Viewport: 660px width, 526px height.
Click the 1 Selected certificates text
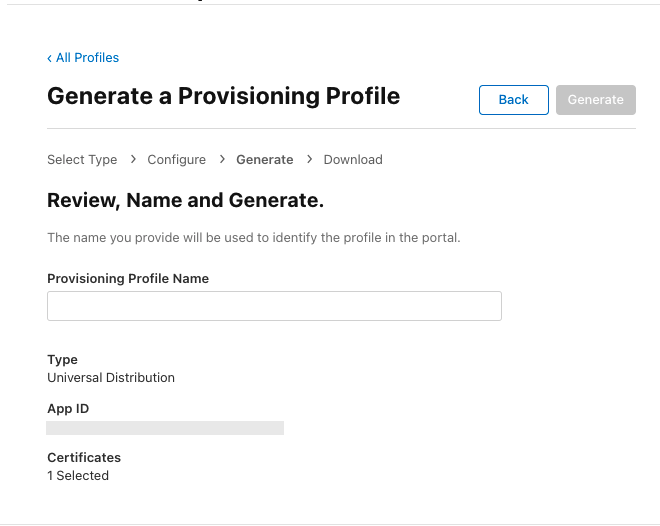[78, 476]
